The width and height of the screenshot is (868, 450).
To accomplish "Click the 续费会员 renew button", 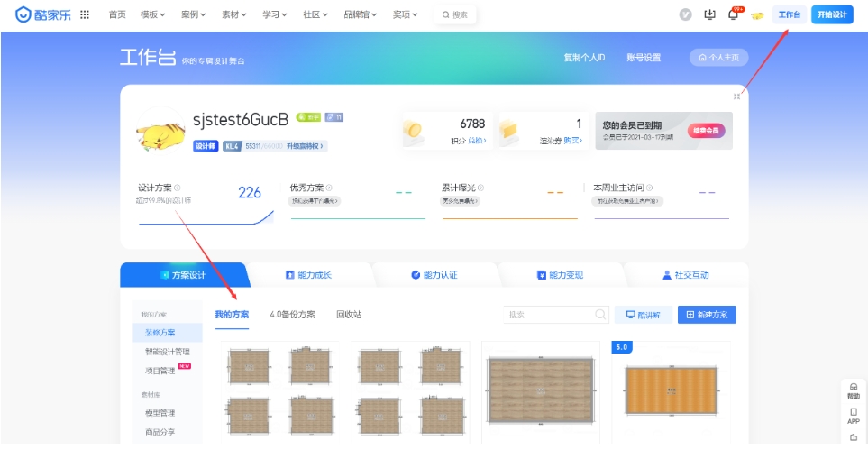I will (x=706, y=131).
